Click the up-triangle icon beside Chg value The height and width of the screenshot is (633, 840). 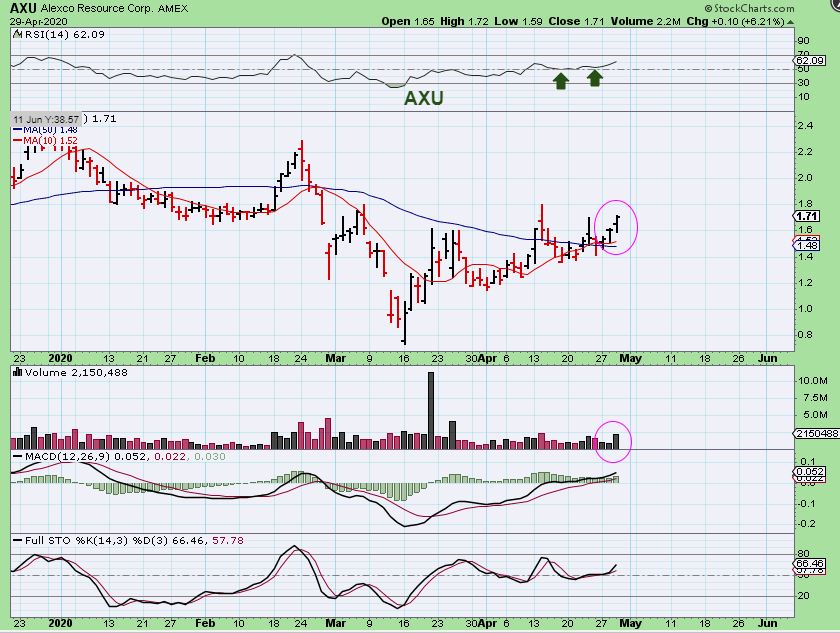pos(791,22)
